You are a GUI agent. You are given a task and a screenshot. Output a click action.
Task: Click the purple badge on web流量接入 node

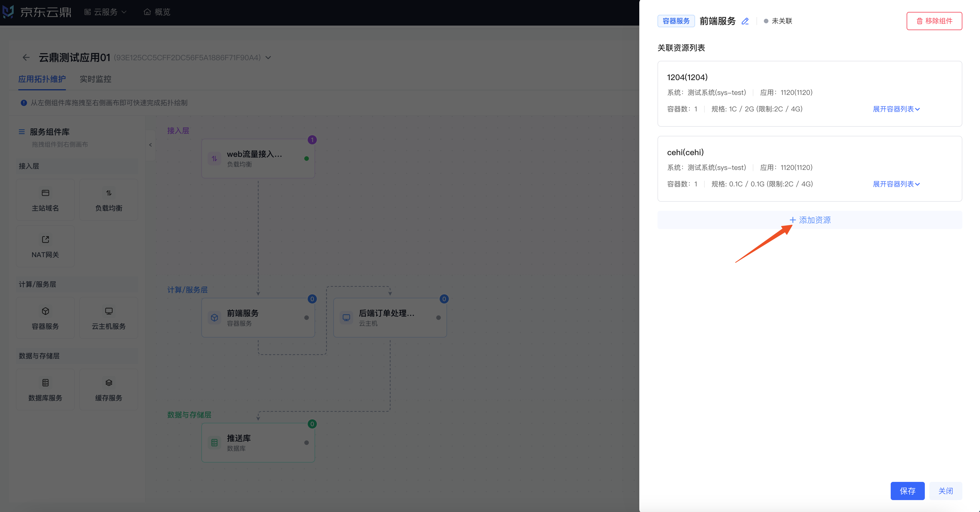(x=312, y=140)
